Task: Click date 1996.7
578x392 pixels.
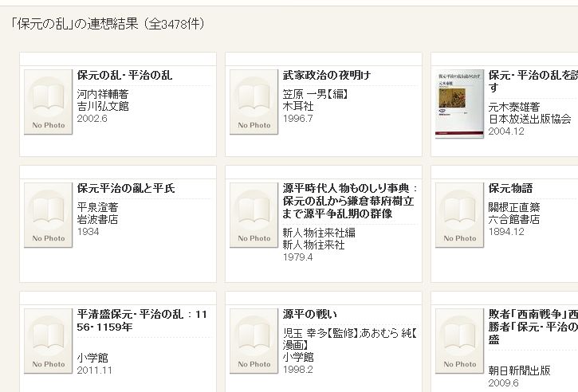Action: 298,118
